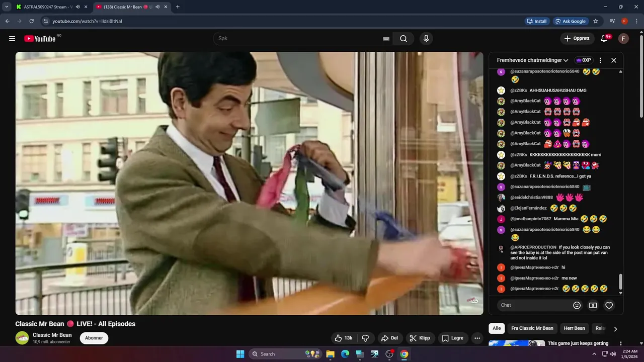The width and height of the screenshot is (644, 362).
Task: Open Microsoft Edge from the taskbar
Action: tap(345, 354)
